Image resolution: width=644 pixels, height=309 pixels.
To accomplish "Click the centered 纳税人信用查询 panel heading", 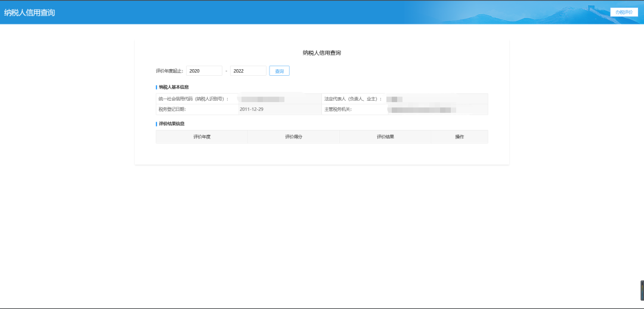I will click(322, 53).
